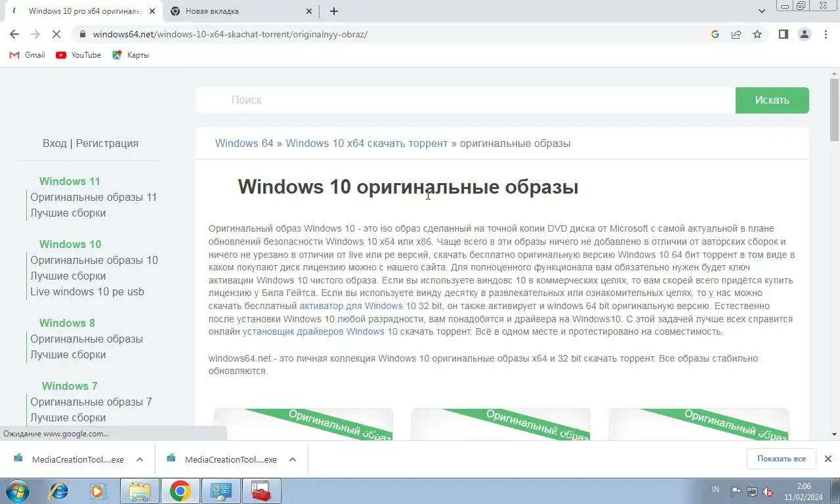Launch Internet Explorer from taskbar
Screen dimensions: 840x504
[59, 491]
